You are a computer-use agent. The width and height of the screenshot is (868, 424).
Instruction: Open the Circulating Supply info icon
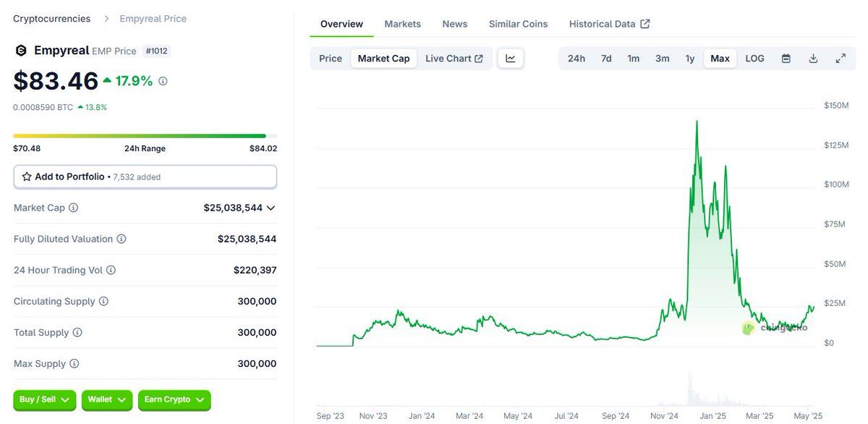point(103,301)
